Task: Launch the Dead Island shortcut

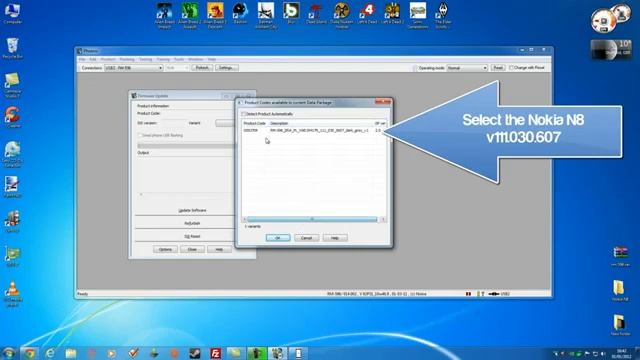Action: pyautogui.click(x=316, y=13)
